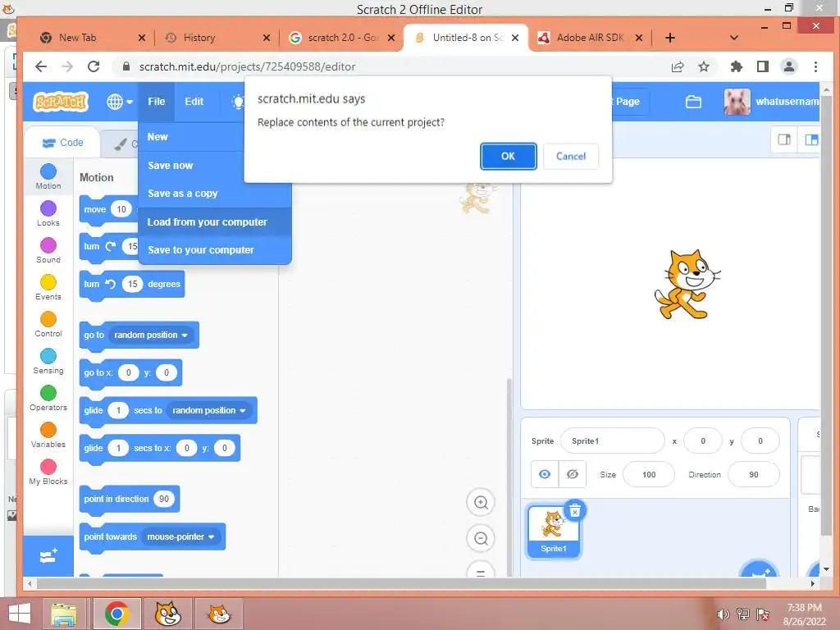
Task: Click the Scratch logo
Action: (x=61, y=101)
